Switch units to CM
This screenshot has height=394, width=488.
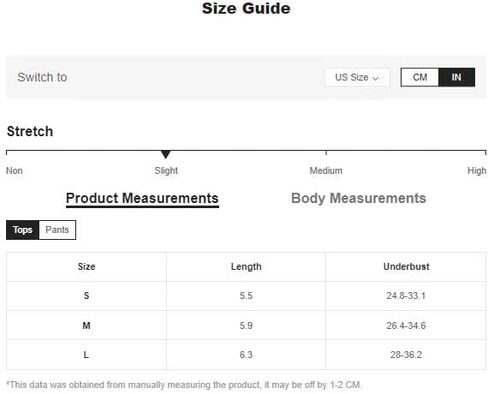tap(420, 77)
